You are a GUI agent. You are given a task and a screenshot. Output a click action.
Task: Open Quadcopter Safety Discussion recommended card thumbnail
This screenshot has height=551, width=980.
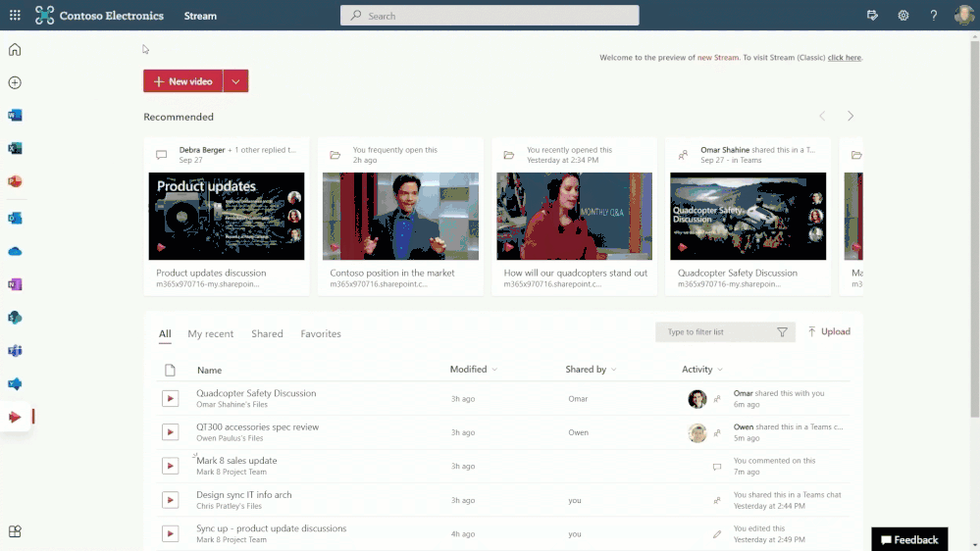748,216
